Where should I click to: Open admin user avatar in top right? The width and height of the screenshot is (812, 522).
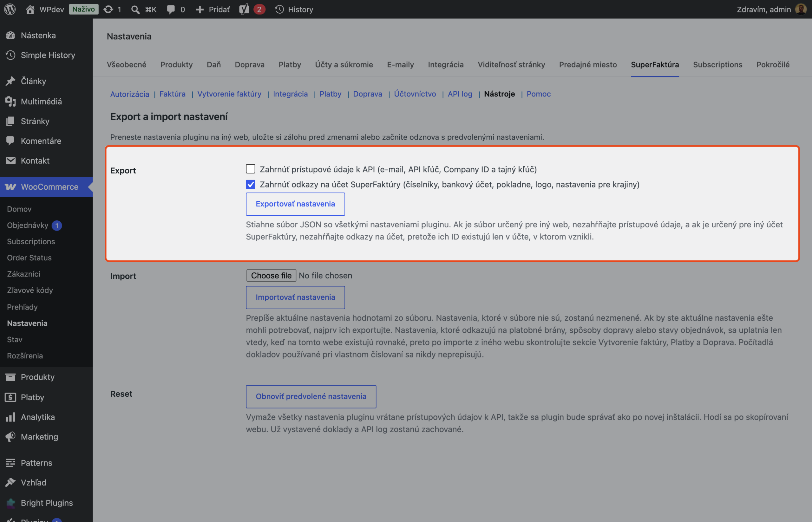[x=801, y=9]
